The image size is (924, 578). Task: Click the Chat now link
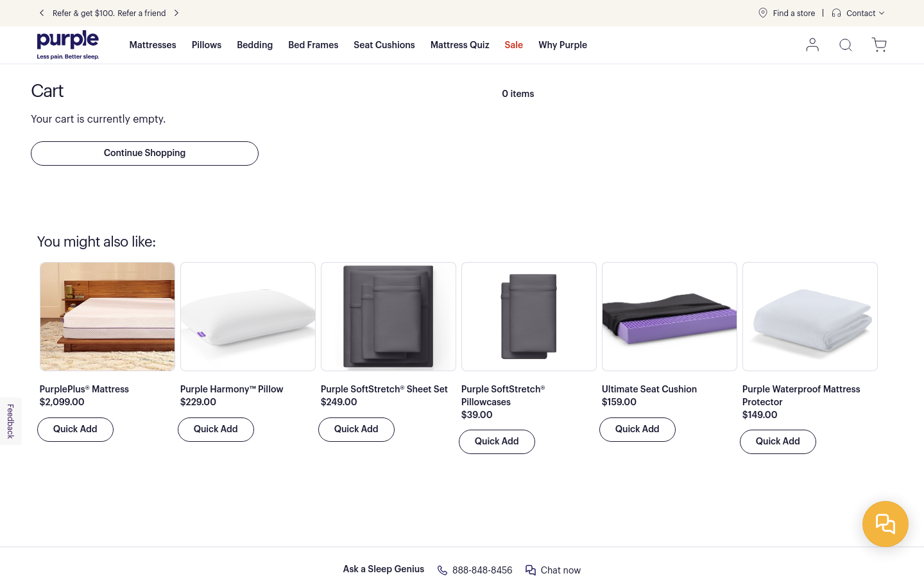[x=553, y=570]
